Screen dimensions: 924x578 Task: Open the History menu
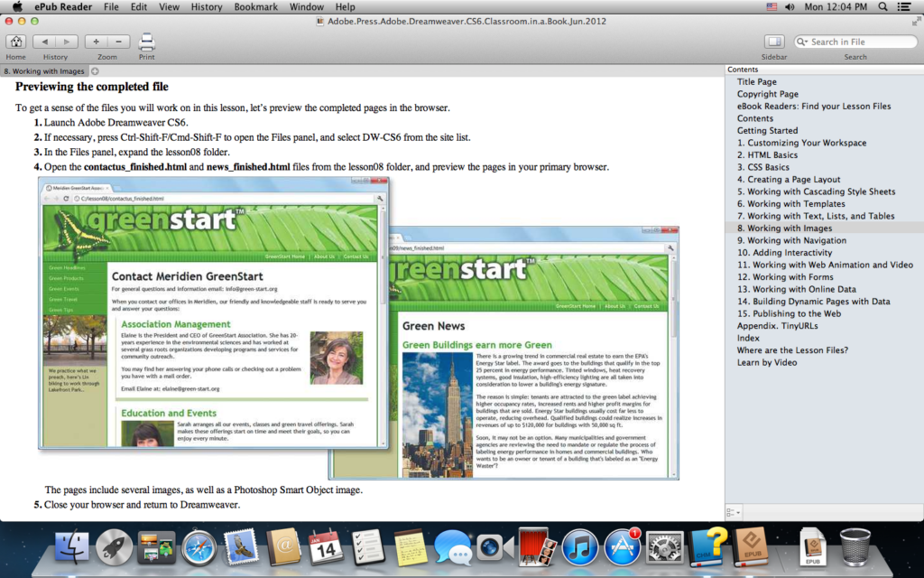pos(207,7)
